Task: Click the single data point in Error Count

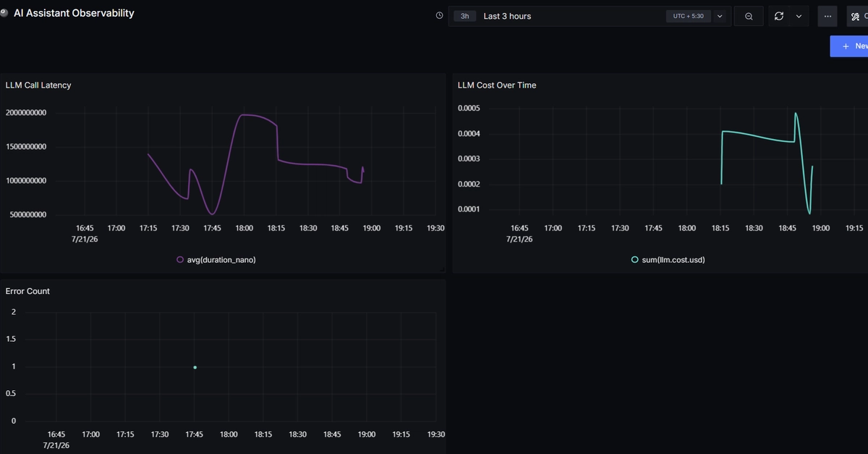Action: pyautogui.click(x=195, y=367)
